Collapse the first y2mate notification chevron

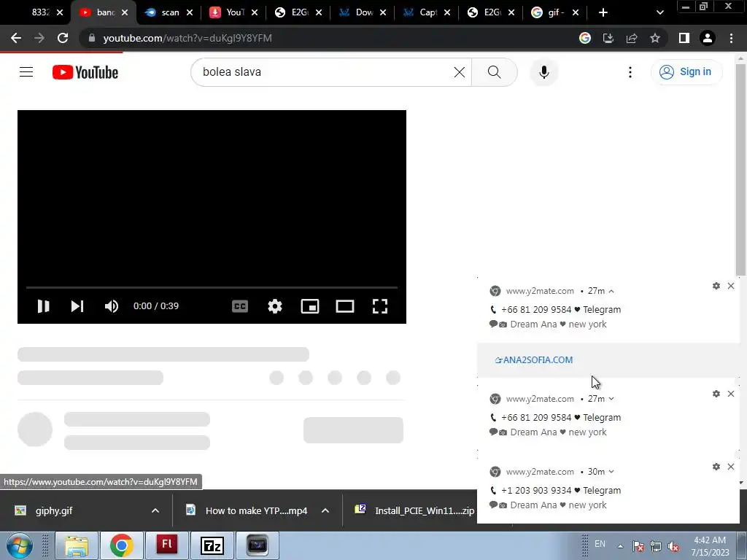pos(611,291)
